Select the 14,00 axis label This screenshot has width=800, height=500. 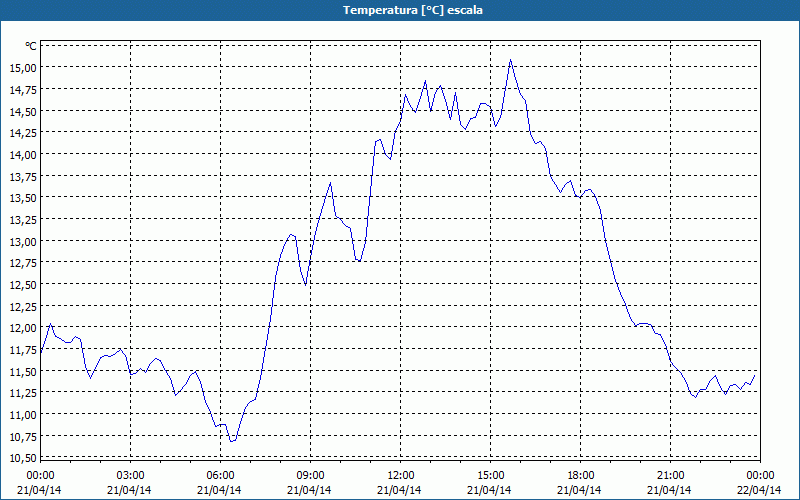[x=22, y=155]
